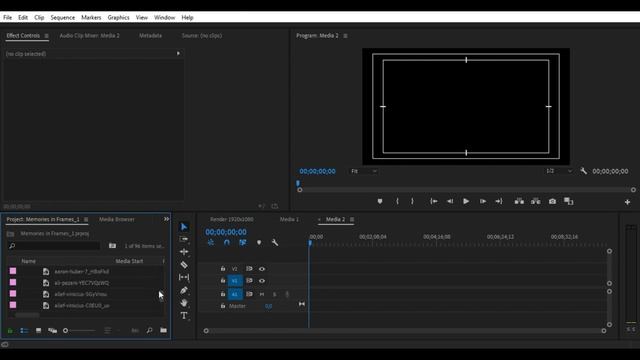This screenshot has width=640, height=360.
Task: Select the Hand tool
Action: (184, 303)
